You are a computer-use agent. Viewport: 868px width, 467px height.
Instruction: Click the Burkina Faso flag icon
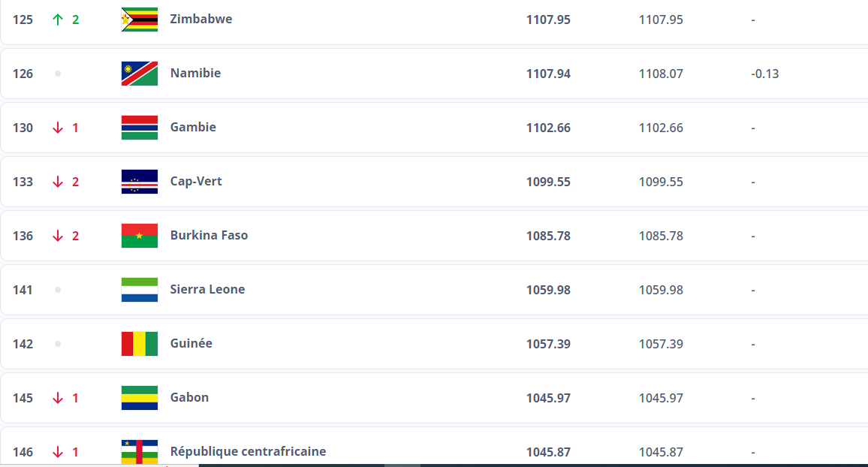(140, 236)
